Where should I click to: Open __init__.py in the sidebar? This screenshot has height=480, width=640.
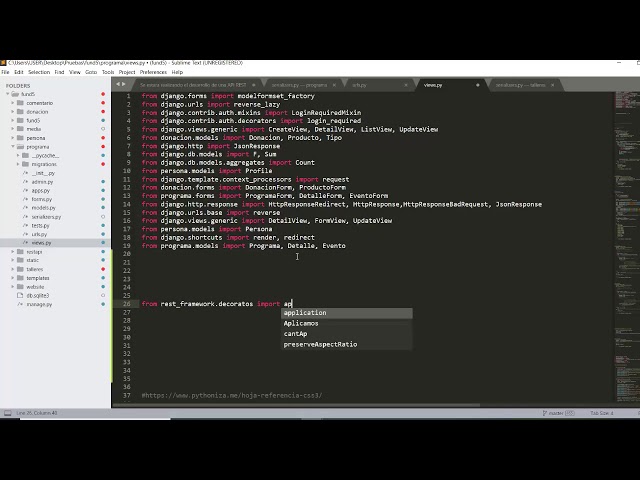[43, 173]
